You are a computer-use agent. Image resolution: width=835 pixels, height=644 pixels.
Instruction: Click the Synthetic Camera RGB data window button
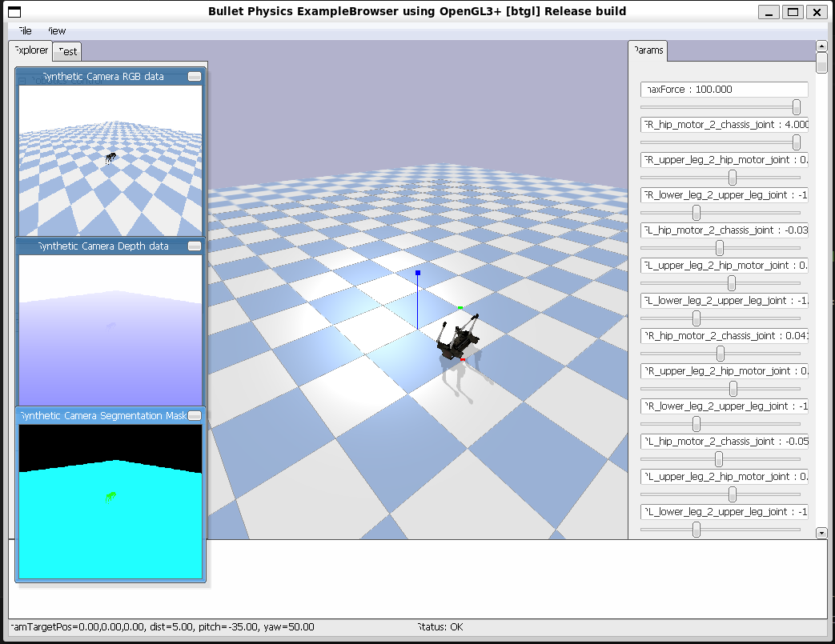(x=195, y=77)
